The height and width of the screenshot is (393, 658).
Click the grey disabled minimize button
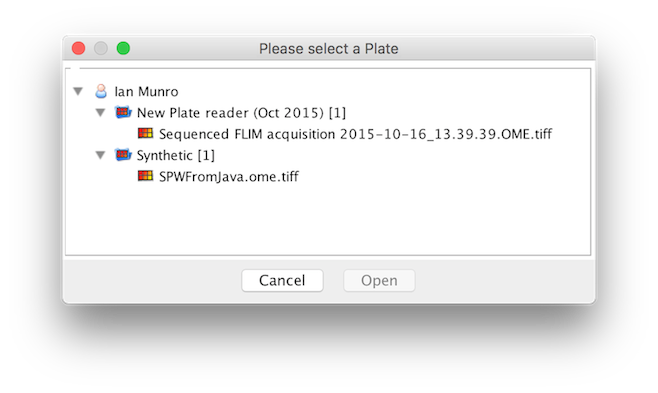coord(101,48)
